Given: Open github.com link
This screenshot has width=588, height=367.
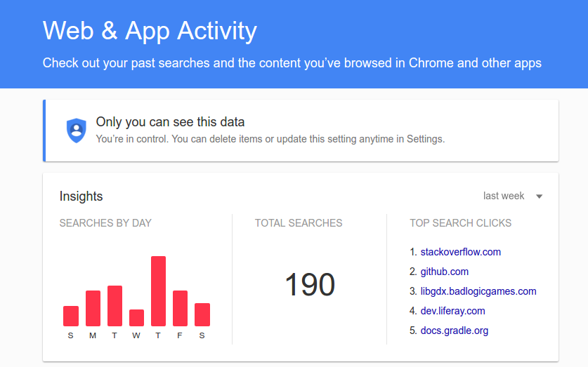Looking at the screenshot, I should pos(445,272).
